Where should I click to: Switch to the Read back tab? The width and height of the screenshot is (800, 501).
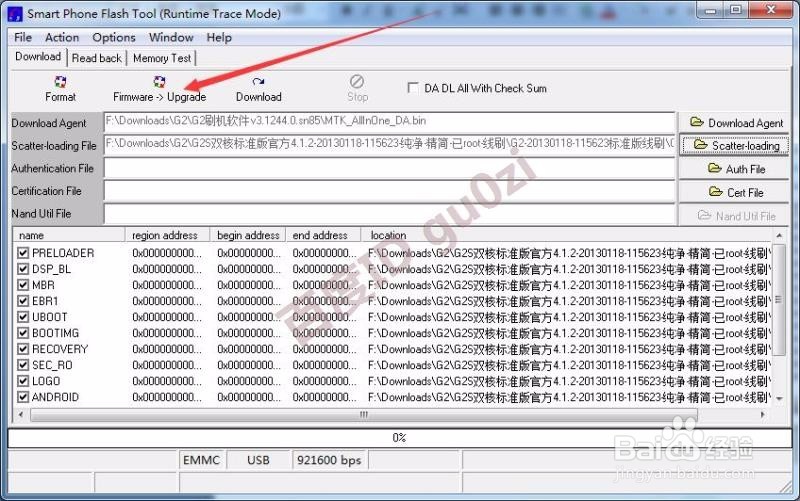(97, 58)
